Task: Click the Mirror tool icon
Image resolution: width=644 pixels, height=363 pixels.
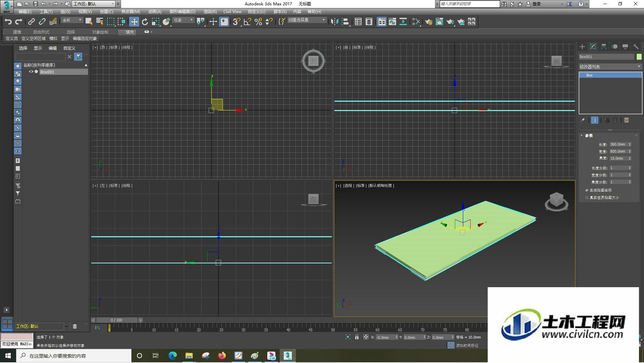Action: tap(334, 22)
